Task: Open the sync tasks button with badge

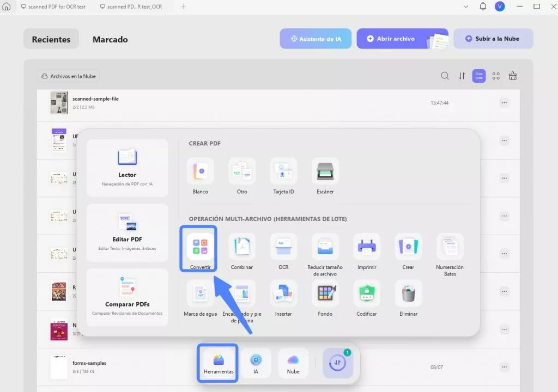Action: pos(338,363)
